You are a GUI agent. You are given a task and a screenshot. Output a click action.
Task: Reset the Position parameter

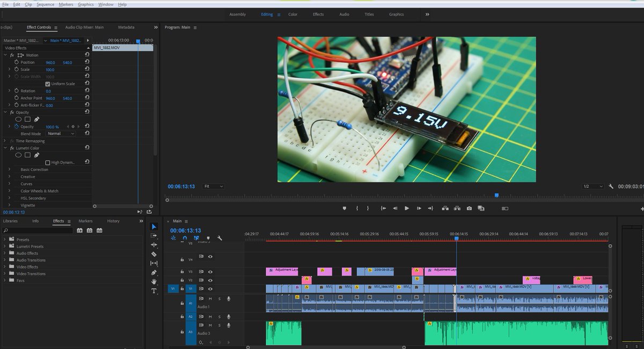coord(87,62)
